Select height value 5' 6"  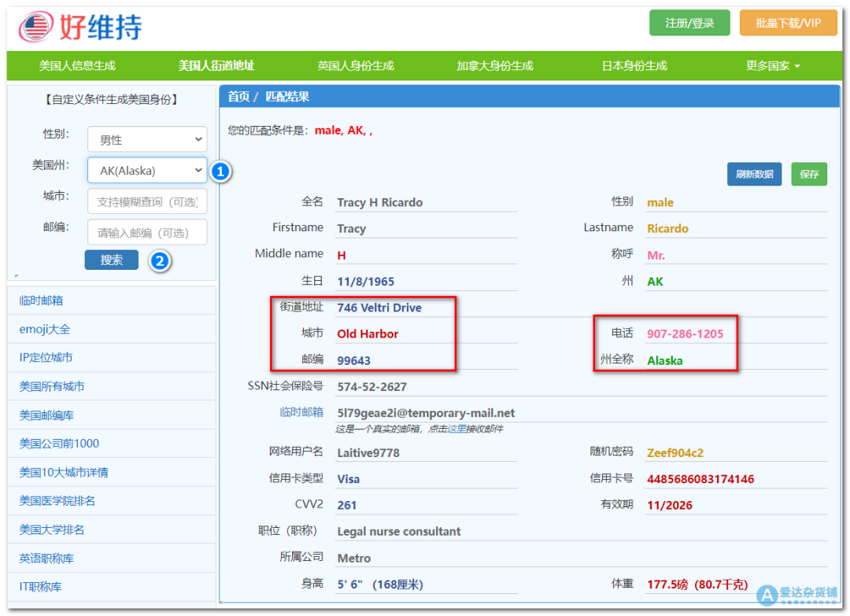pos(349,585)
